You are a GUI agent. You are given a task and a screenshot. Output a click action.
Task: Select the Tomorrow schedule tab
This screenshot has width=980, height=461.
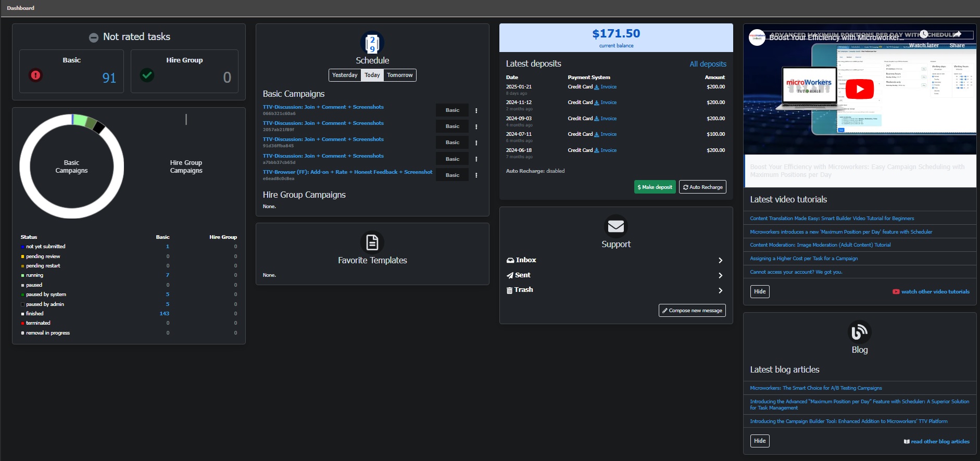400,75
